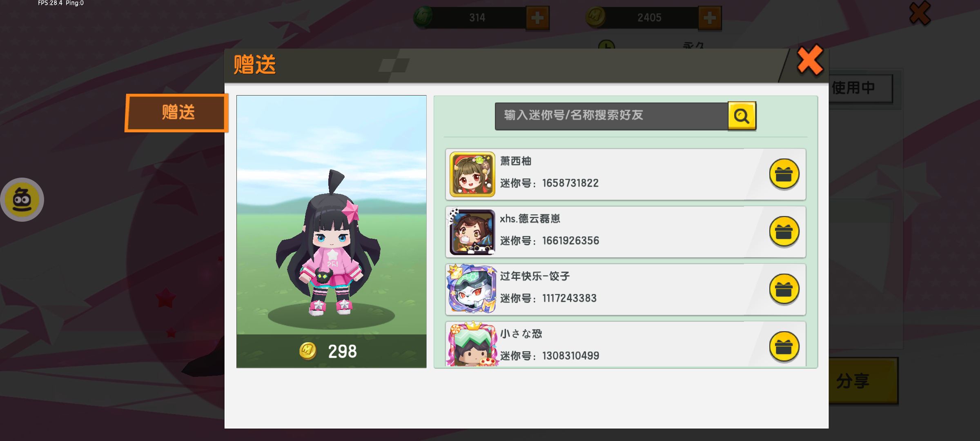
Task: Add more green currency with plus icon
Action: click(x=537, y=18)
